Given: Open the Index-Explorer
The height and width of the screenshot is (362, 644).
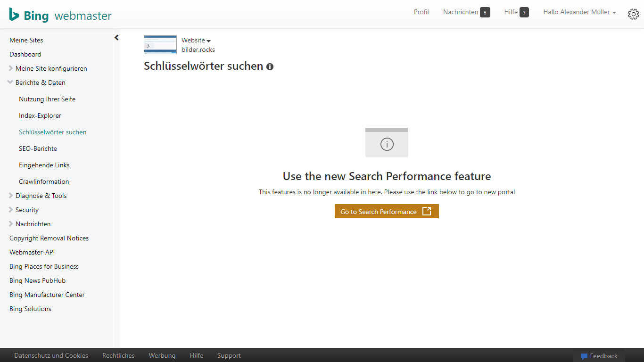Looking at the screenshot, I should [40, 115].
